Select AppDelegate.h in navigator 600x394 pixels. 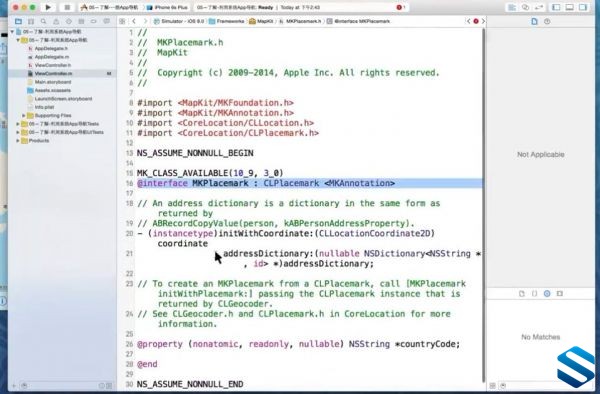51,49
